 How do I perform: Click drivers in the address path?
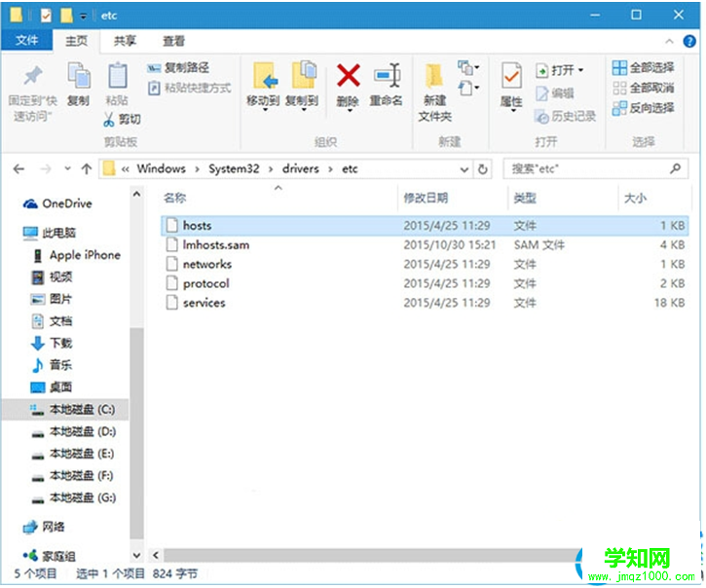click(x=300, y=168)
